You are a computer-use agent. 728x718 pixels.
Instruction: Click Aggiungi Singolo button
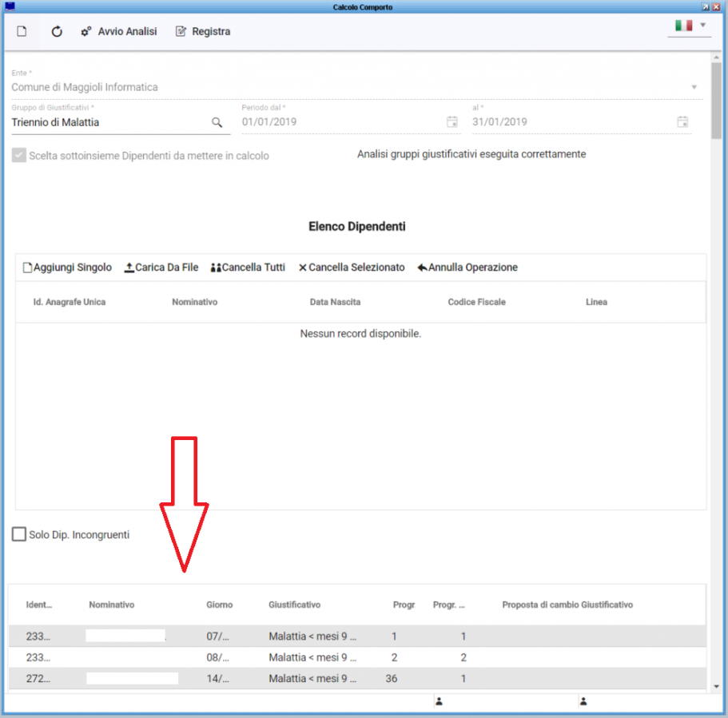[67, 268]
